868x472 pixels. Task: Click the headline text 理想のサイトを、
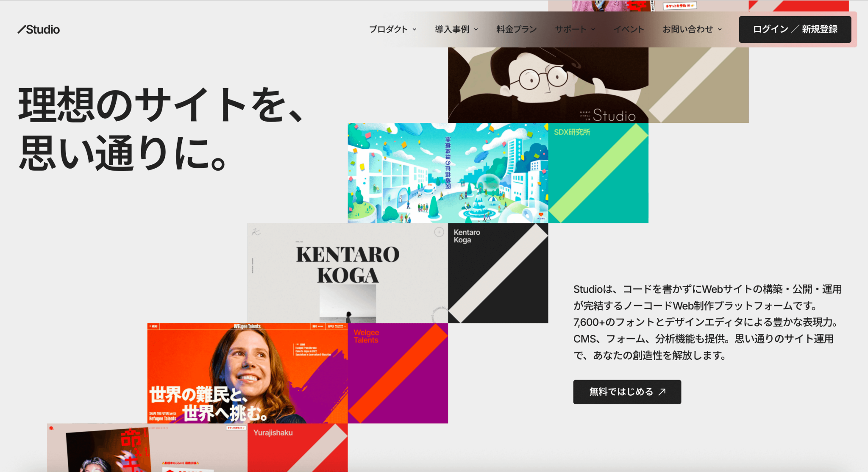[x=161, y=105]
